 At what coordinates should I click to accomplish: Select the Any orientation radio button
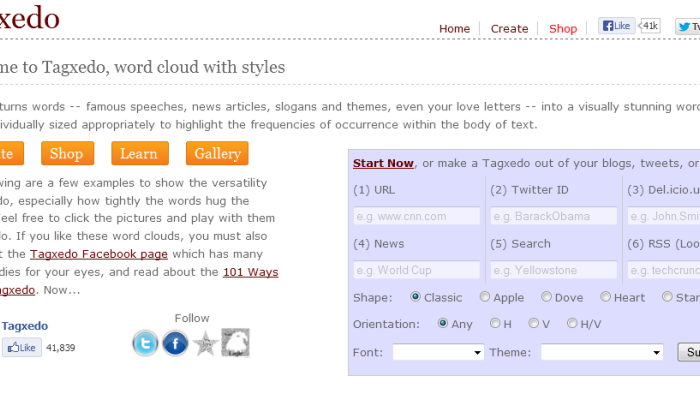tap(442, 323)
